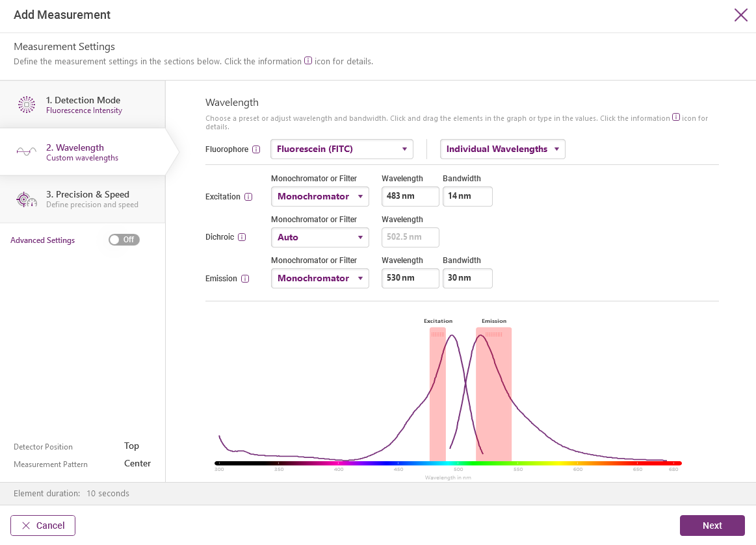The width and height of the screenshot is (756, 545).
Task: Click info icon in Wavelength description text
Action: pyautogui.click(x=676, y=117)
